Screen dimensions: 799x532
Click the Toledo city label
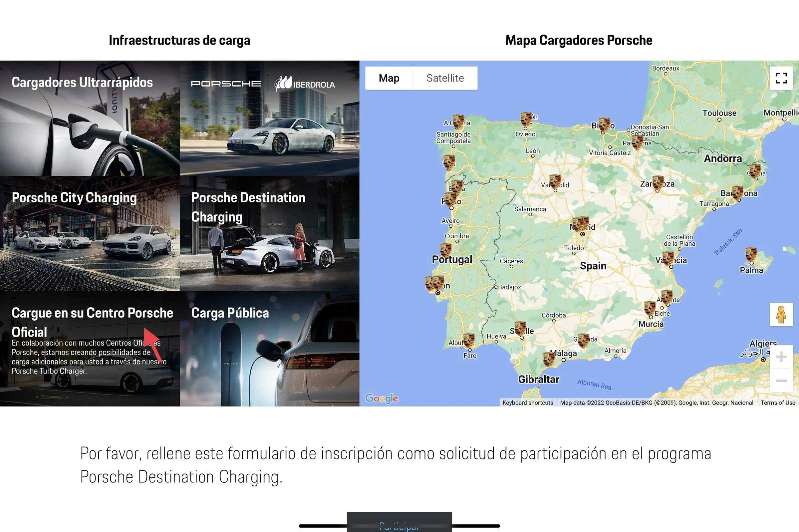coord(574,248)
